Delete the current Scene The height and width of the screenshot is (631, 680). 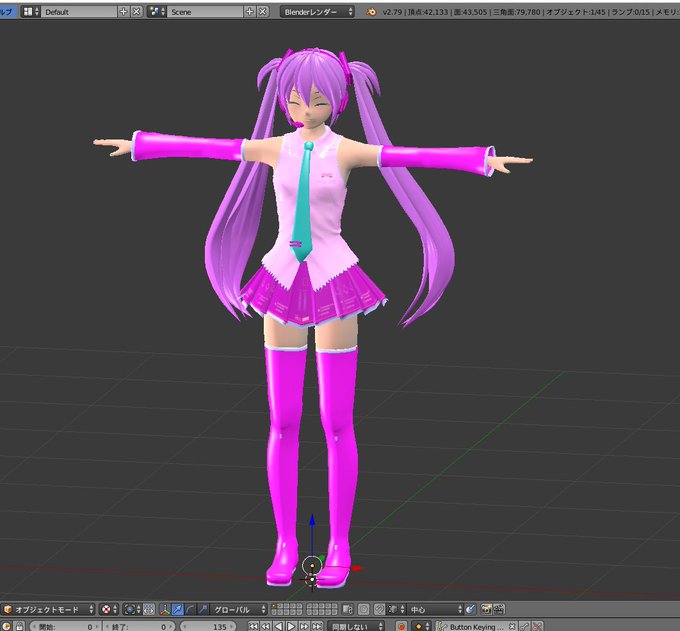262,12
